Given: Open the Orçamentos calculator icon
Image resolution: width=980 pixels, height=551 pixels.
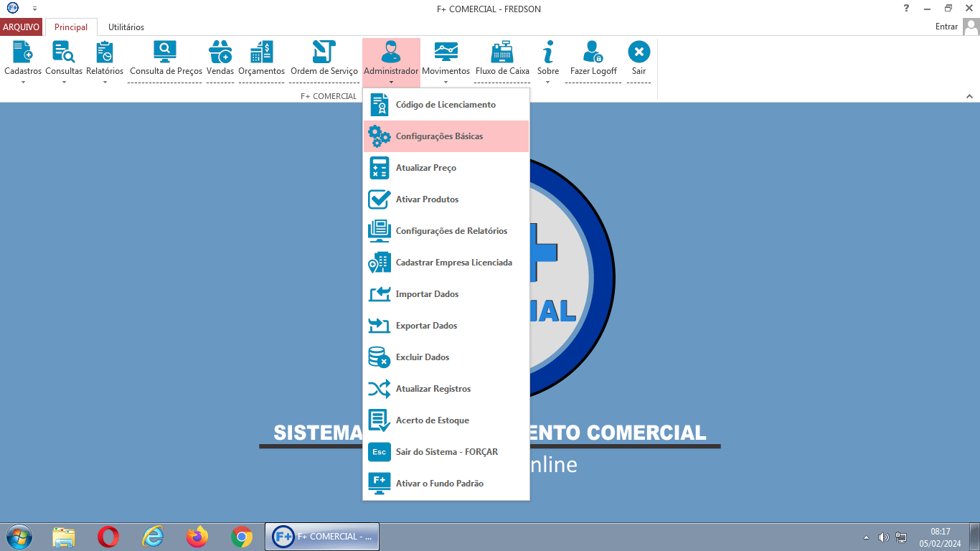Looking at the screenshot, I should tap(261, 52).
